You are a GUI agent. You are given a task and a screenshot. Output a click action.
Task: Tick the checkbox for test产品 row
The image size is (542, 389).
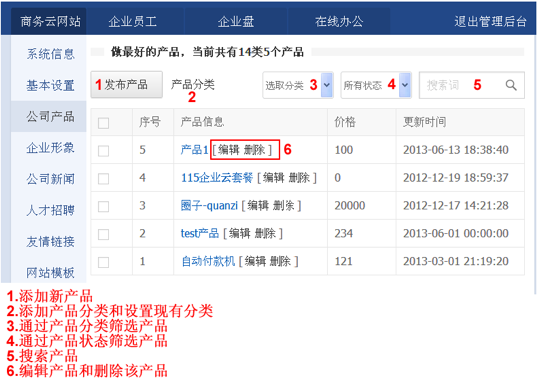103,234
